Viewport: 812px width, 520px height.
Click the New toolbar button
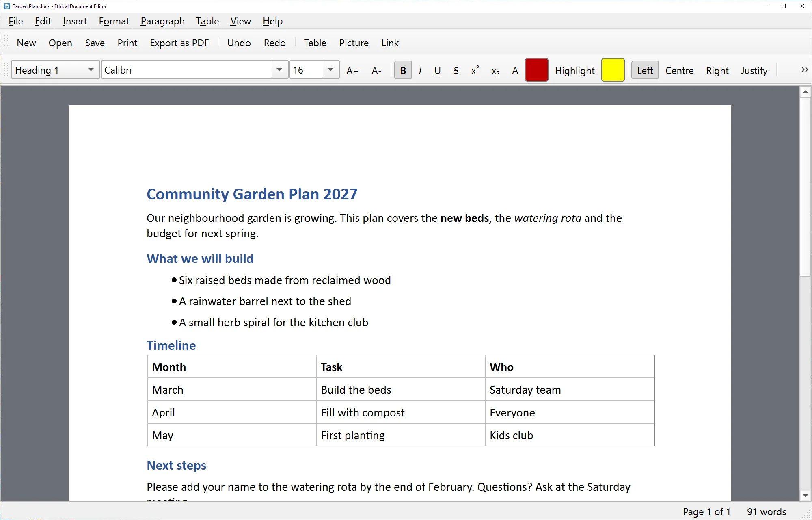[x=26, y=43]
